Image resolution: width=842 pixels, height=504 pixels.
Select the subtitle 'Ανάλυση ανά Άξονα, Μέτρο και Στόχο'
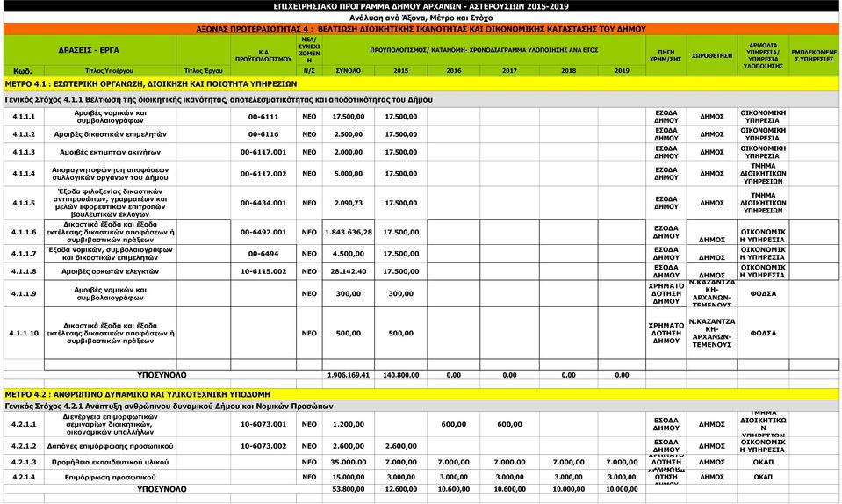[421, 18]
